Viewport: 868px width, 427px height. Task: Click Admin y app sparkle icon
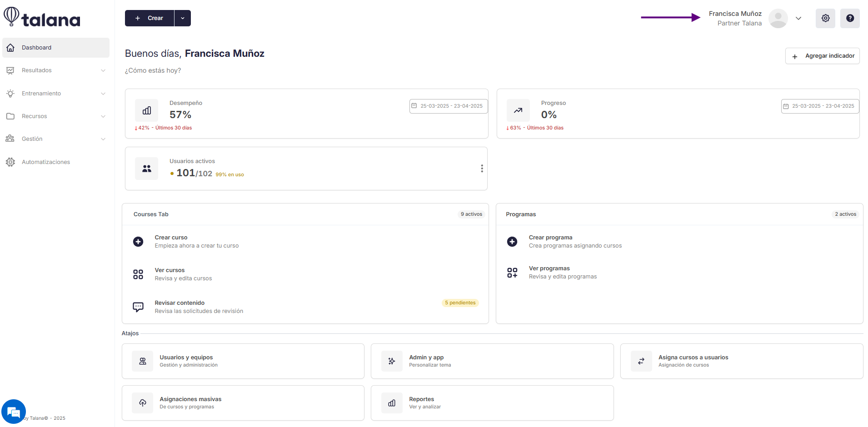click(392, 361)
